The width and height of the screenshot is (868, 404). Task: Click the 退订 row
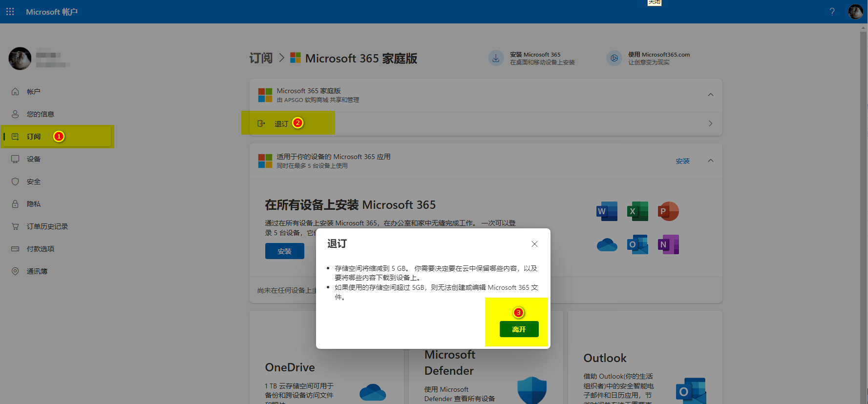click(486, 123)
